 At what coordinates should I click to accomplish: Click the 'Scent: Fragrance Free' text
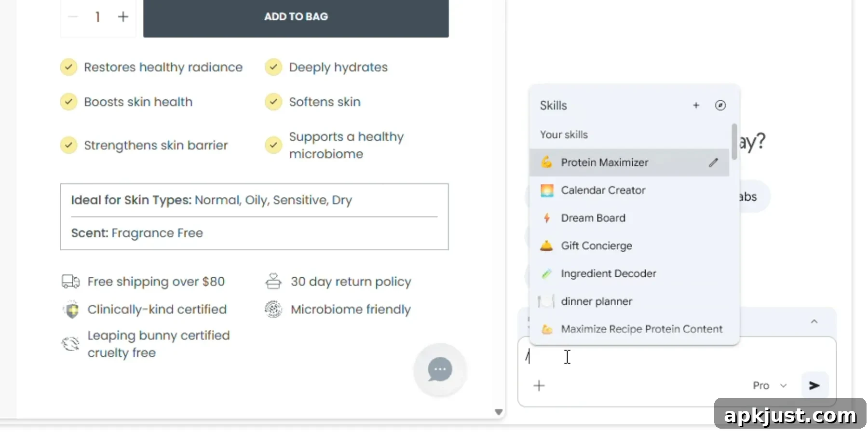tap(137, 233)
